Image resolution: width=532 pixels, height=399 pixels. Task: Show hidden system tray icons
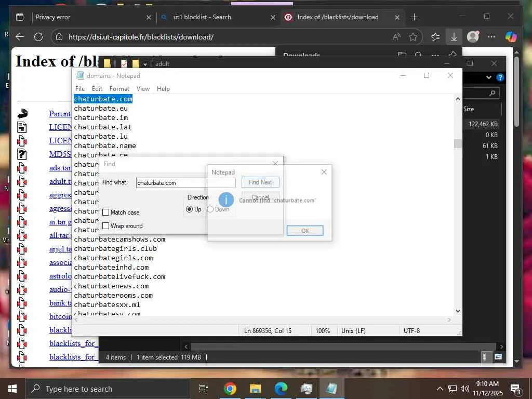point(440,389)
